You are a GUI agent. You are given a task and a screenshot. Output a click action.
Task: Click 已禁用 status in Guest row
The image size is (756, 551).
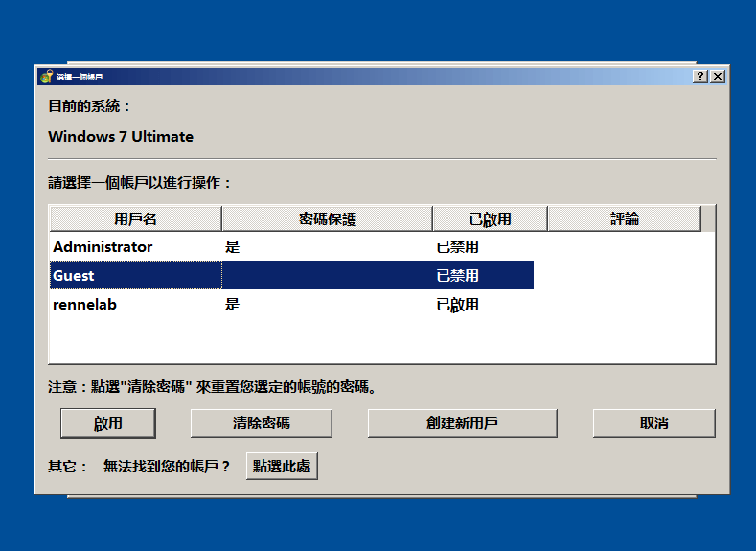pos(458,276)
